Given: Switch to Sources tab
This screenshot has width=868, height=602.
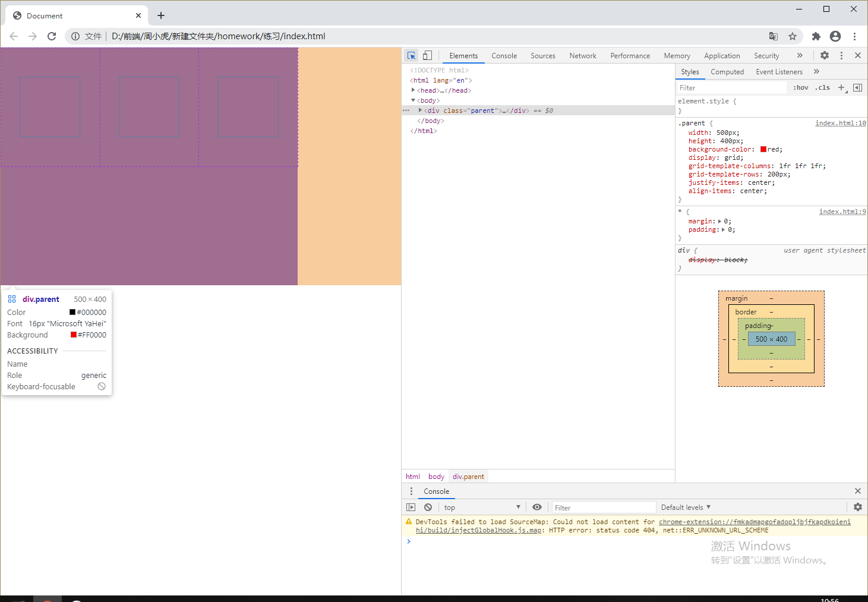Looking at the screenshot, I should pos(543,56).
